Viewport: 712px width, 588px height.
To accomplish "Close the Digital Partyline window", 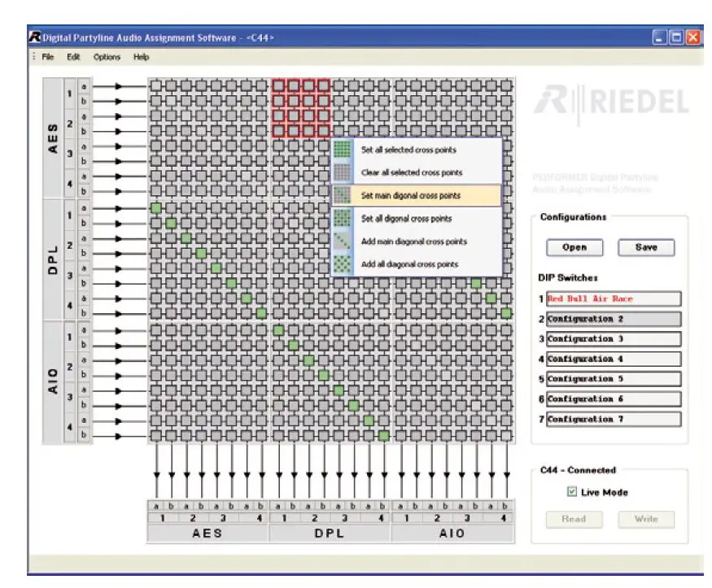I will click(x=693, y=37).
